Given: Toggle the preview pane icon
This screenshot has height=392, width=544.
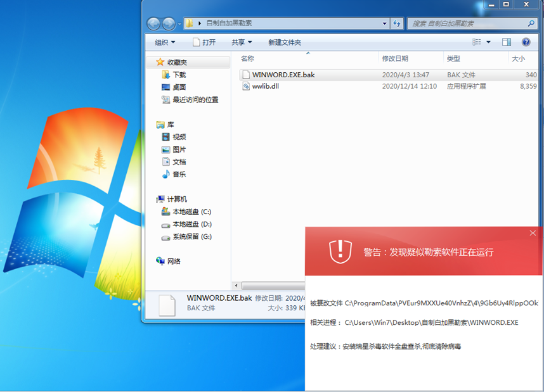Looking at the screenshot, I should coord(507,42).
